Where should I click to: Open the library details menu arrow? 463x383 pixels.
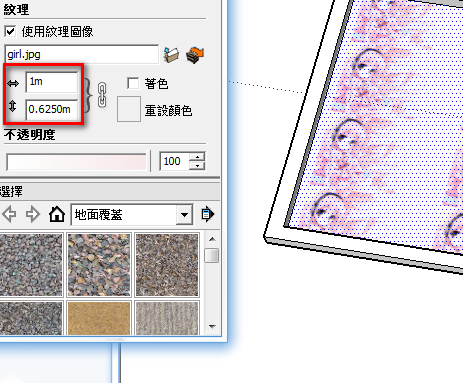tap(208, 214)
